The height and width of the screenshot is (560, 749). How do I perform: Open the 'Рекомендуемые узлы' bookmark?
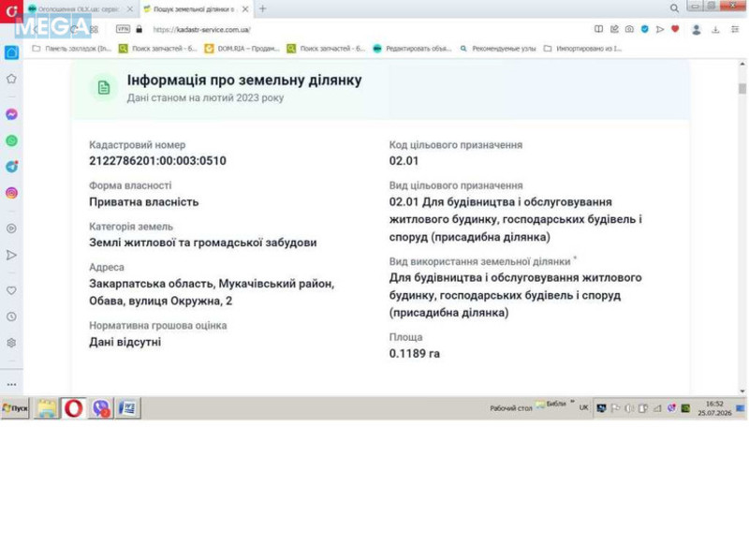(498, 49)
